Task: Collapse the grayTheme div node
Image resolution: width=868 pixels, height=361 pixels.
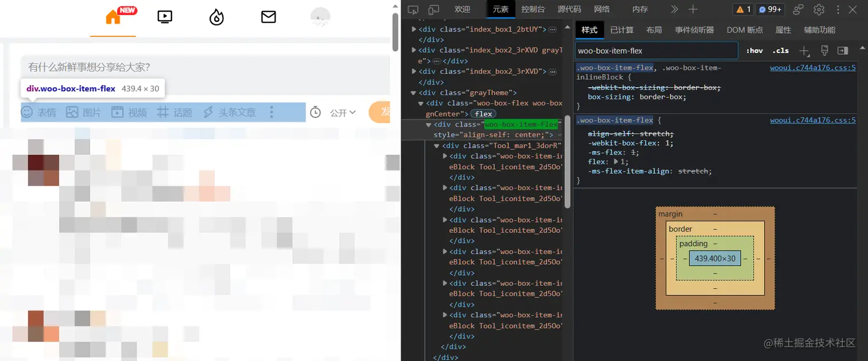Action: [x=413, y=93]
